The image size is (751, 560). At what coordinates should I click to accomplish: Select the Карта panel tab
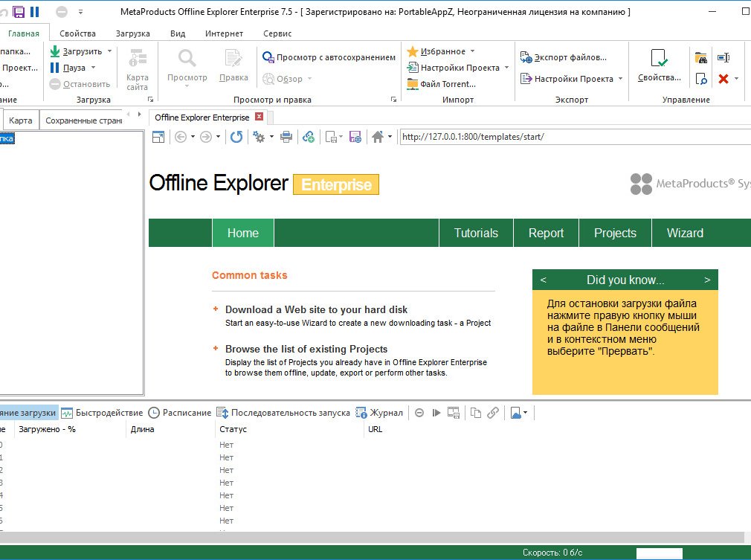pos(21,120)
